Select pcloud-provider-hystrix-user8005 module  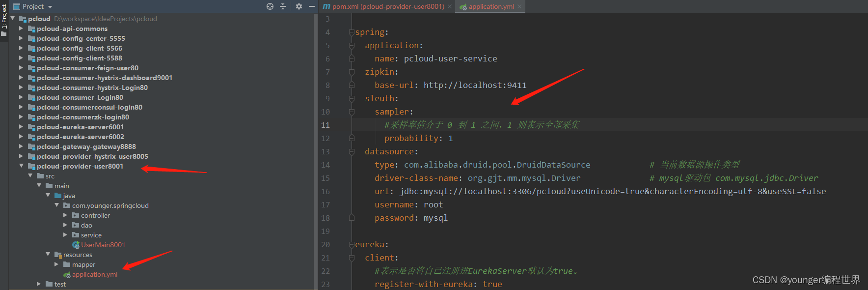coord(92,156)
